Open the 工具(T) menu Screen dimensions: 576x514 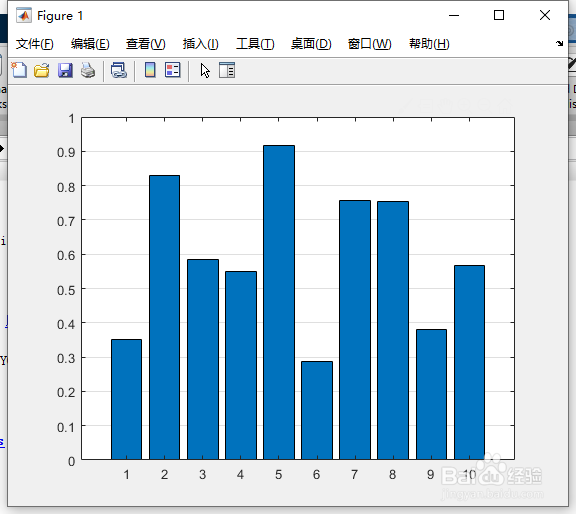pyautogui.click(x=255, y=44)
